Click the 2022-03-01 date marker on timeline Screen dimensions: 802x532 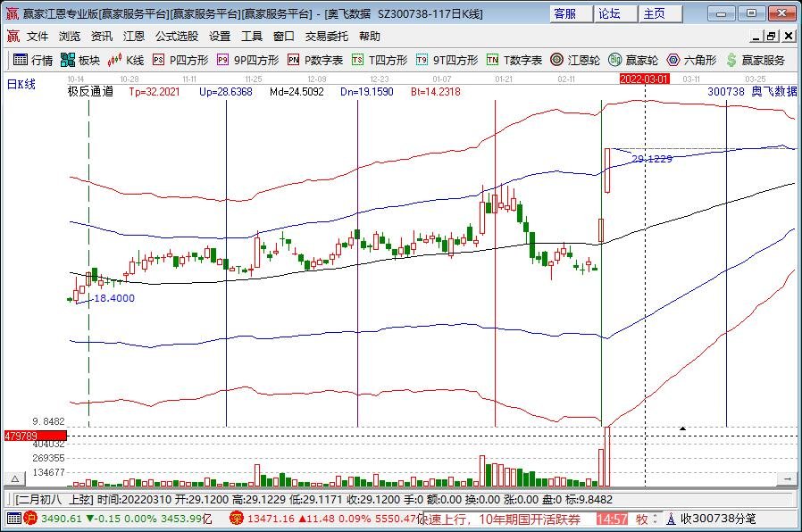pos(644,79)
